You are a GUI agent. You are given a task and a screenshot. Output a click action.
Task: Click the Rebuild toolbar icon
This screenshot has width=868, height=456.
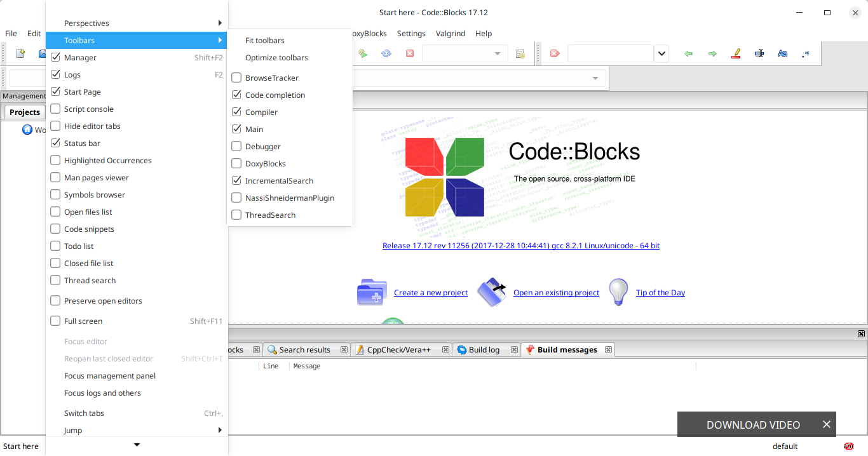(386, 53)
